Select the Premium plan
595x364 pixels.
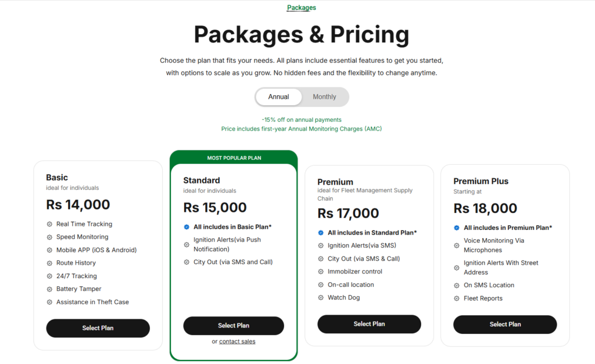point(369,324)
